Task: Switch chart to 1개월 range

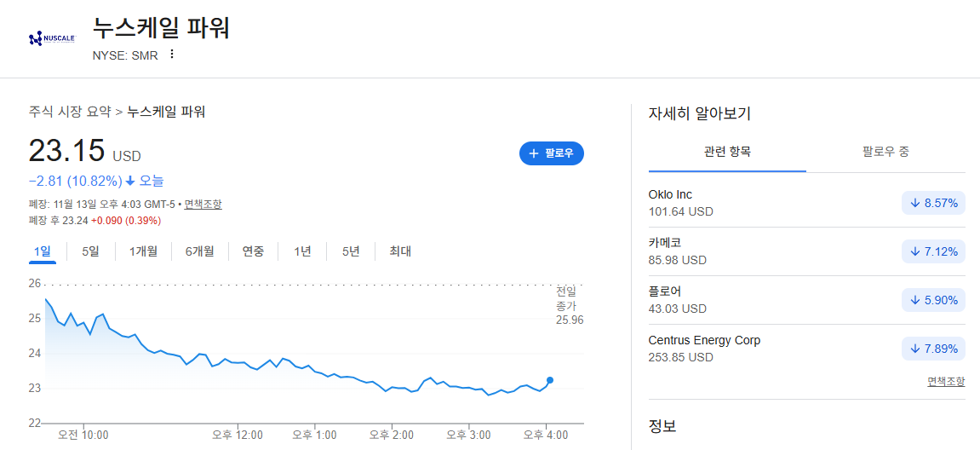Action: (143, 251)
